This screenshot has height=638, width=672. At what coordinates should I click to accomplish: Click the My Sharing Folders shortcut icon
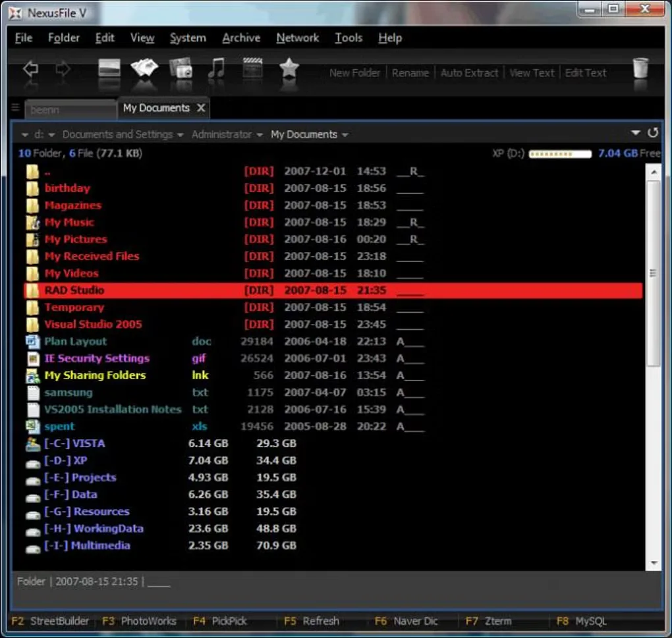[x=32, y=375]
